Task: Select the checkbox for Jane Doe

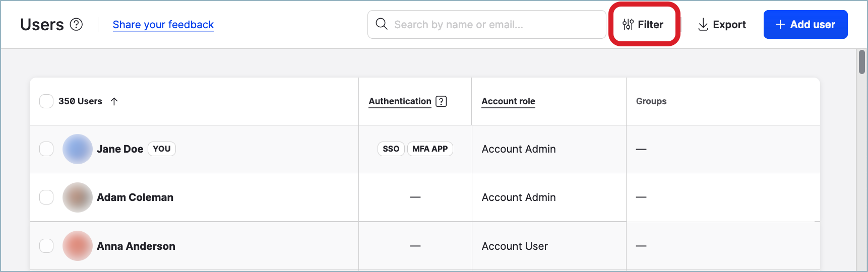Action: pyautogui.click(x=46, y=149)
